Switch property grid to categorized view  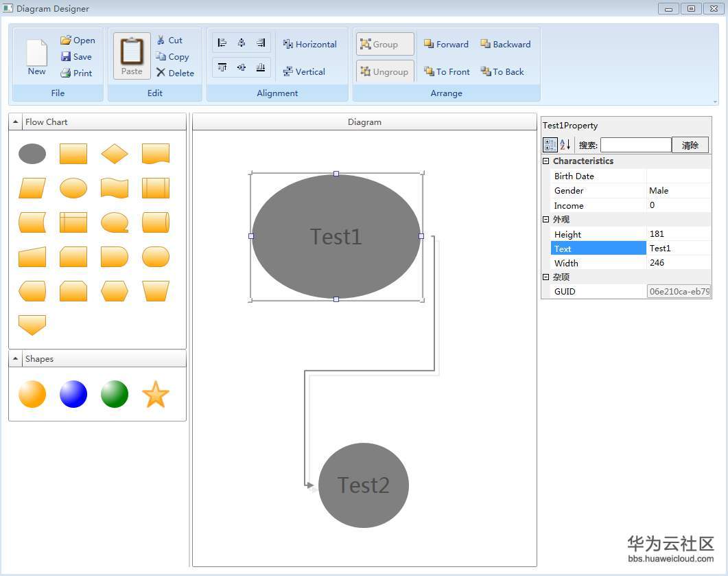550,145
